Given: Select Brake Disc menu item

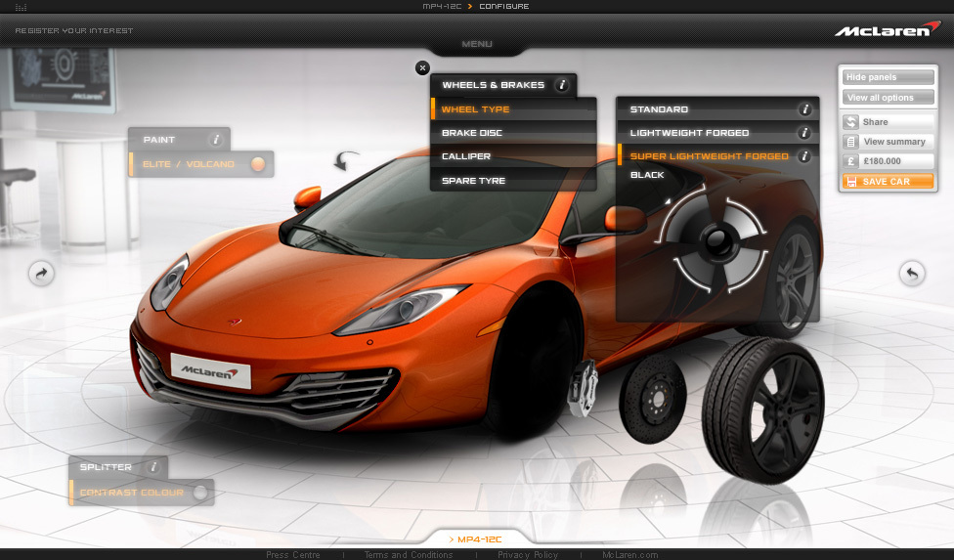Looking at the screenshot, I should click(x=513, y=133).
